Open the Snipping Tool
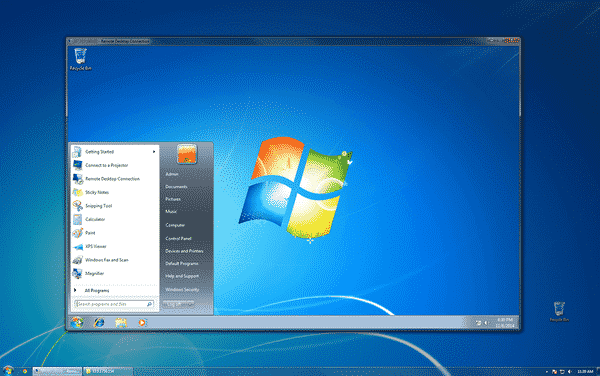Image resolution: width=600 pixels, height=376 pixels. 114,206
